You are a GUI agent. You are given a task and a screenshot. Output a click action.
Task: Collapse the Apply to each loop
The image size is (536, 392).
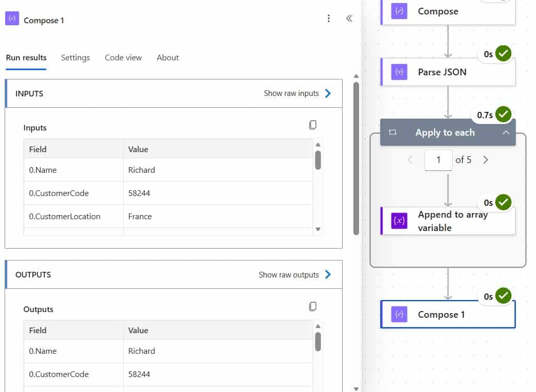pos(506,133)
